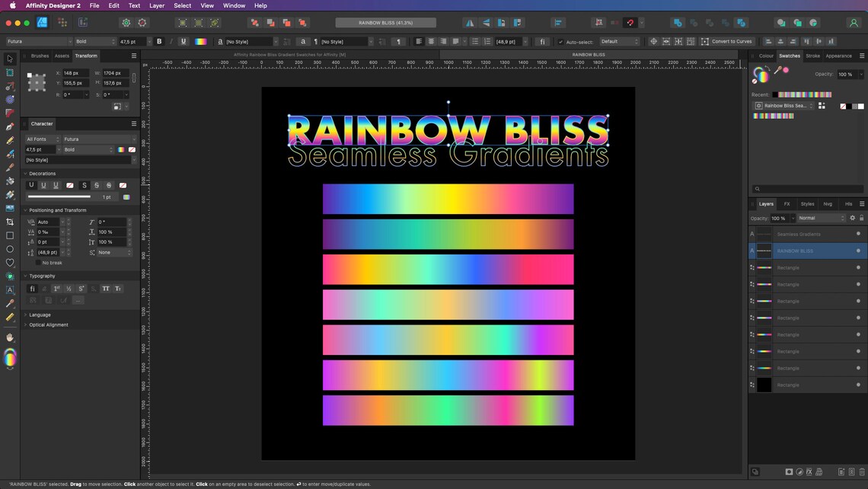Select the Move tool

tap(10, 59)
